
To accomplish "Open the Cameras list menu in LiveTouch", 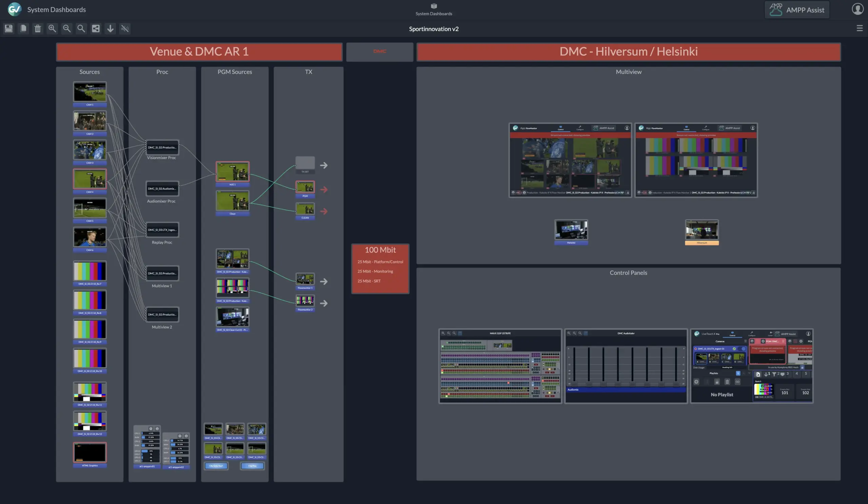I will 745,341.
